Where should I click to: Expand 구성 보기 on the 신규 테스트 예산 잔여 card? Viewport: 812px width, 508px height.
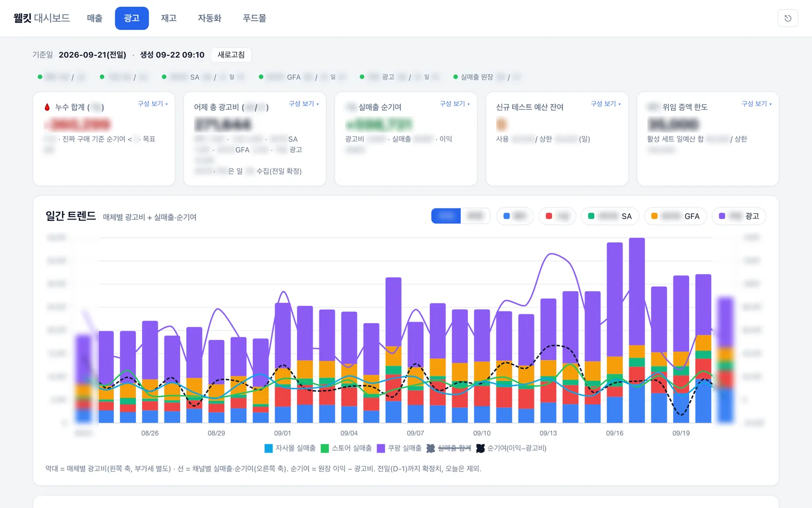[605, 104]
